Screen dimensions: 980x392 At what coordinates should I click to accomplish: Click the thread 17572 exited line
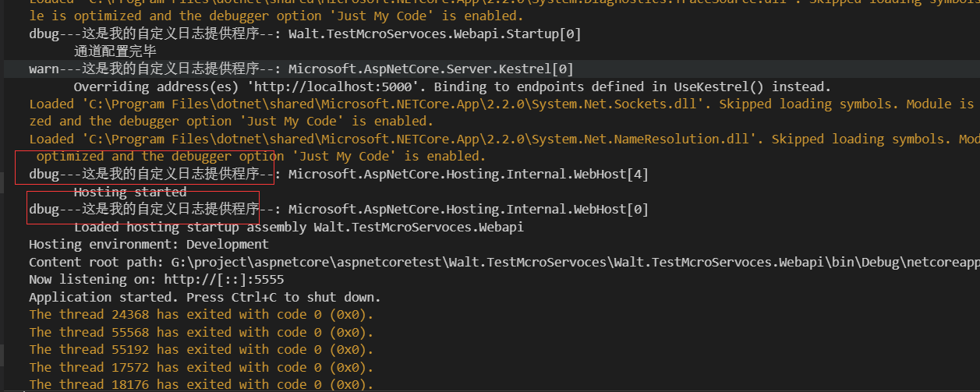[x=200, y=367]
